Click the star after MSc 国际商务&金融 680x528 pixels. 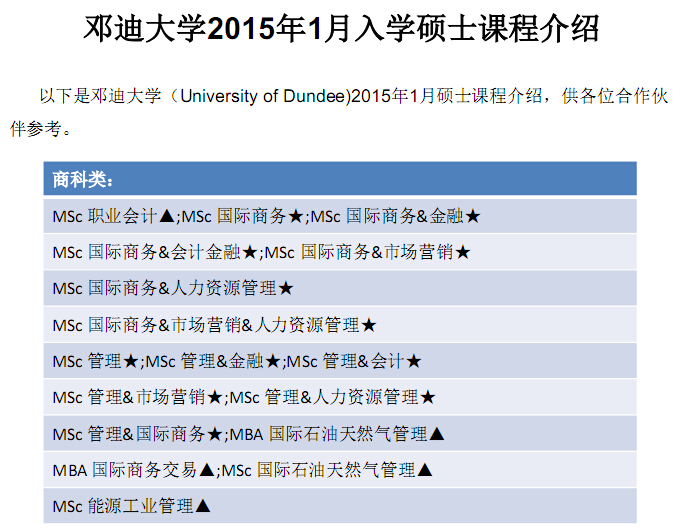pyautogui.click(x=473, y=216)
